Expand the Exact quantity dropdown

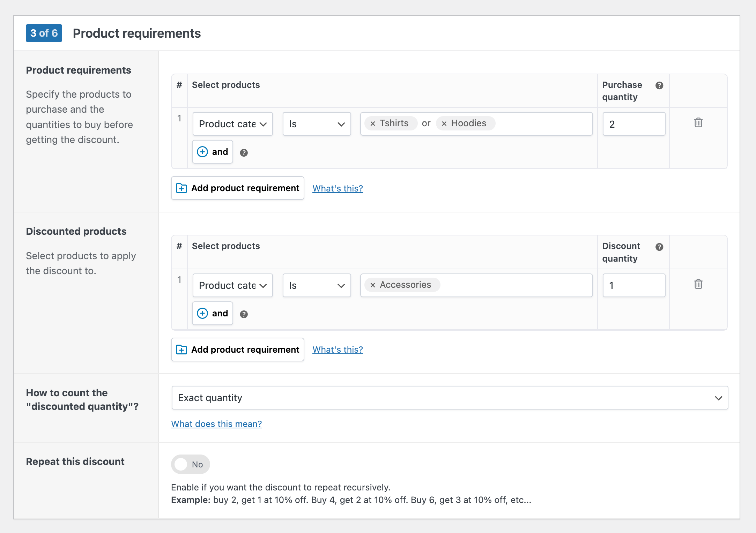click(450, 398)
